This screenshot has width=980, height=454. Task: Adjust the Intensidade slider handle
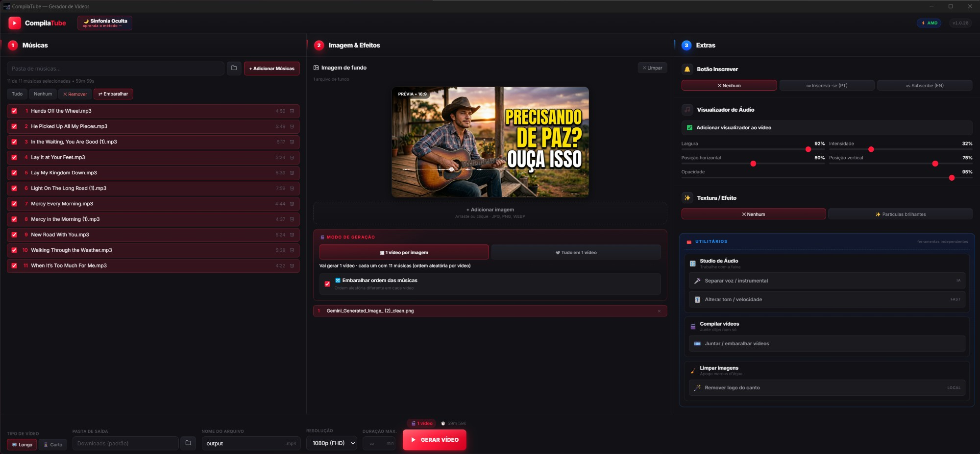871,149
